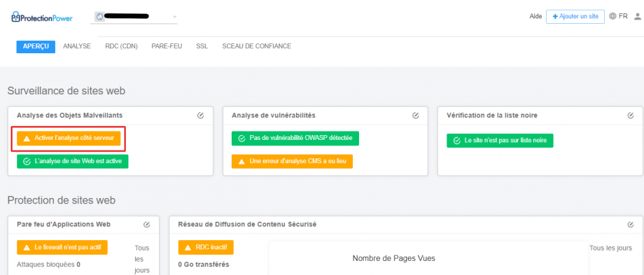This screenshot has width=644, height=275.
Task: Open the Aide help link
Action: pos(535,16)
